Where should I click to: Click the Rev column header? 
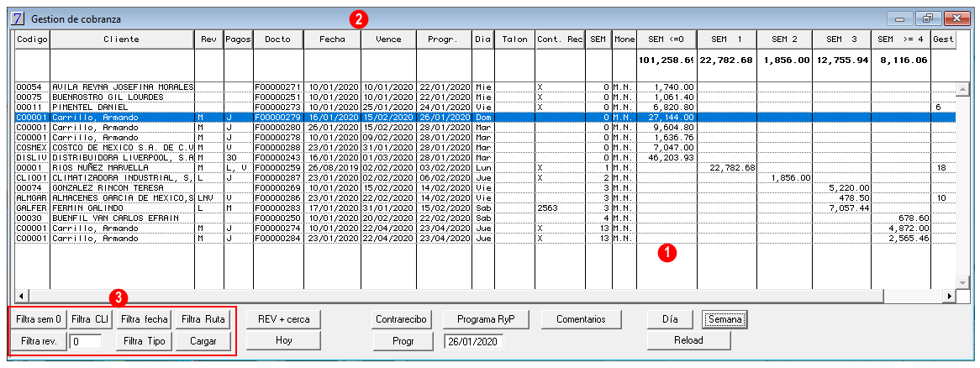pos(208,39)
